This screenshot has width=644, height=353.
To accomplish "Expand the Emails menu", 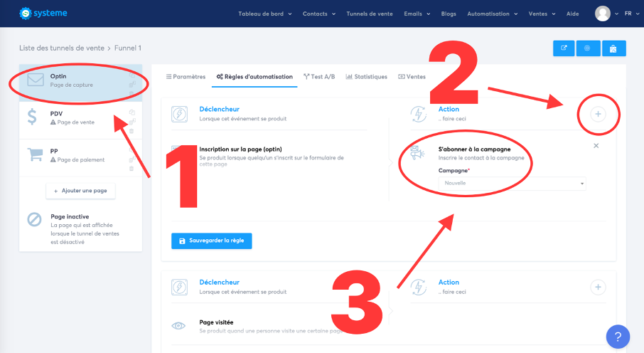I will (417, 14).
